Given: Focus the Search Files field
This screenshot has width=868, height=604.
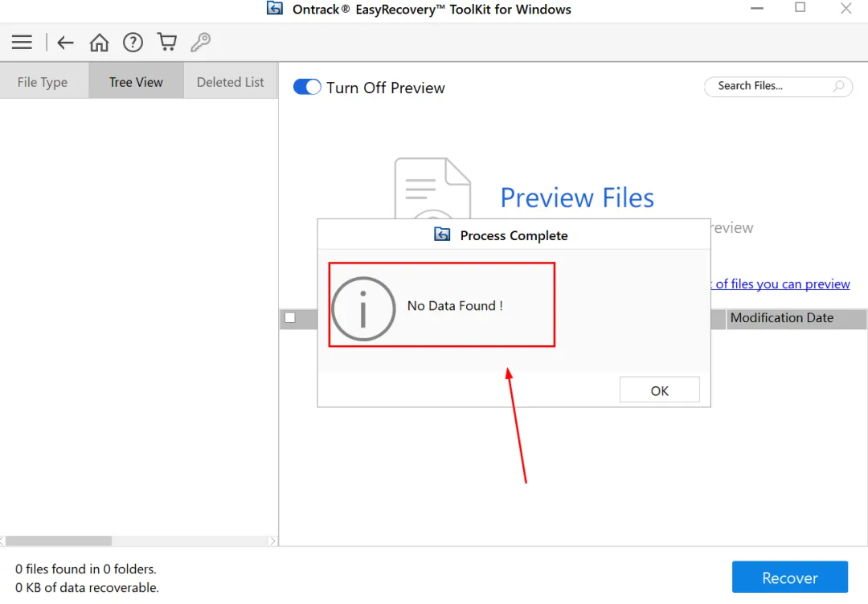Looking at the screenshot, I should pos(778,86).
